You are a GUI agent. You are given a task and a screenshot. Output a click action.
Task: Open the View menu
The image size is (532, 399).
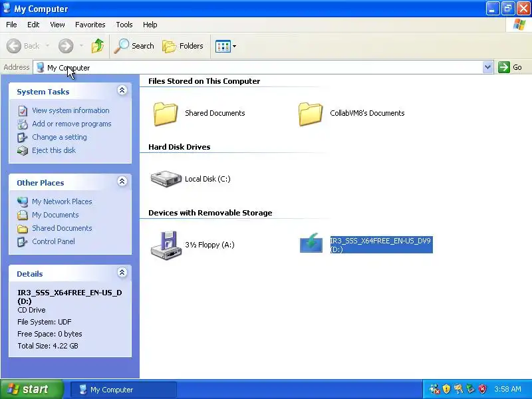57,25
